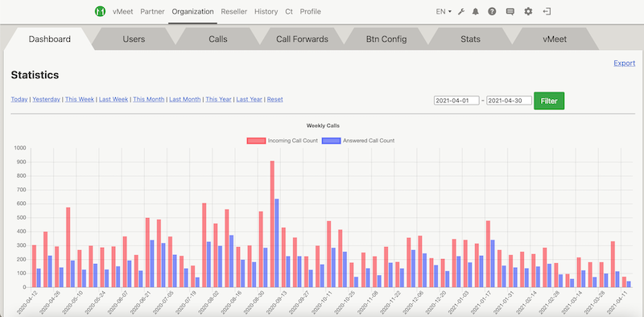The width and height of the screenshot is (644, 317).
Task: Open the Profile menu item
Action: [311, 11]
